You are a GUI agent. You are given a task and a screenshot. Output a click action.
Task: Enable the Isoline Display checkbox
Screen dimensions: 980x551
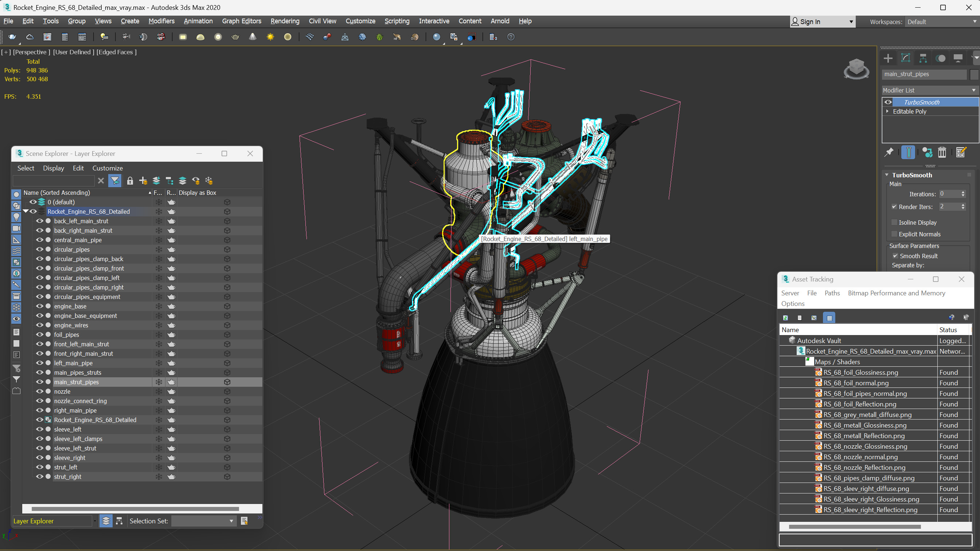tap(894, 223)
